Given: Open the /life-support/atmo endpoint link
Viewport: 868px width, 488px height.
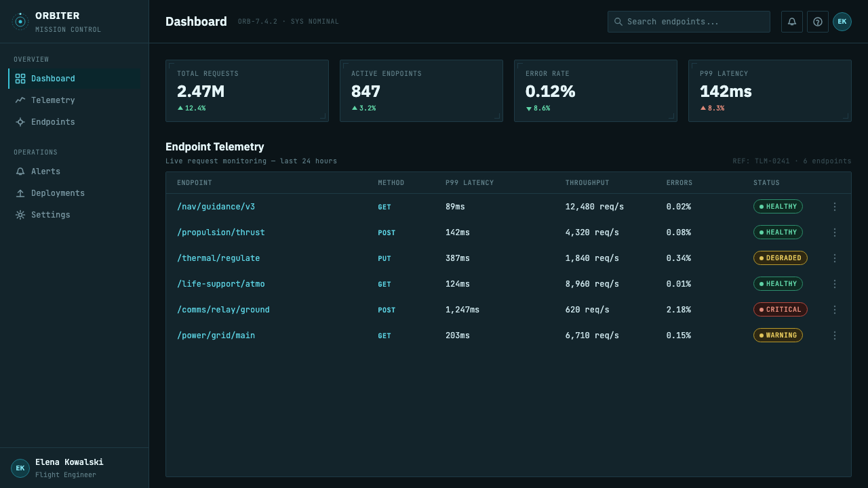Looking at the screenshot, I should coord(221,284).
